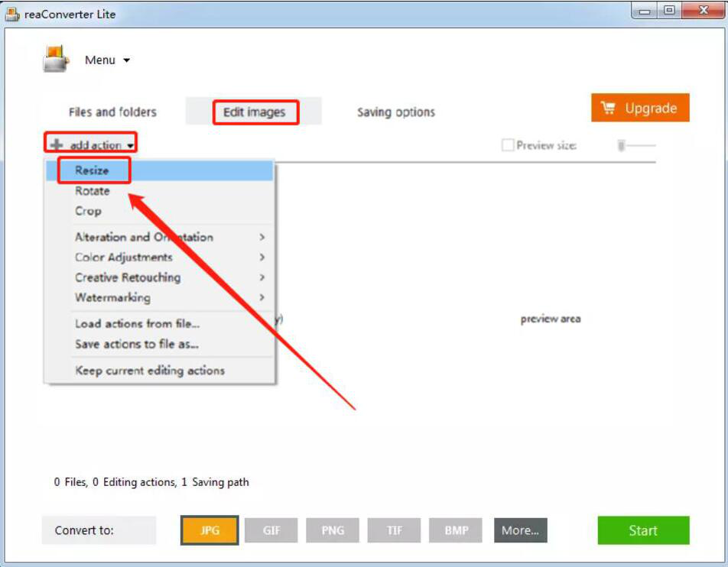This screenshot has height=567, width=728.
Task: Open More... output formats
Action: point(521,530)
